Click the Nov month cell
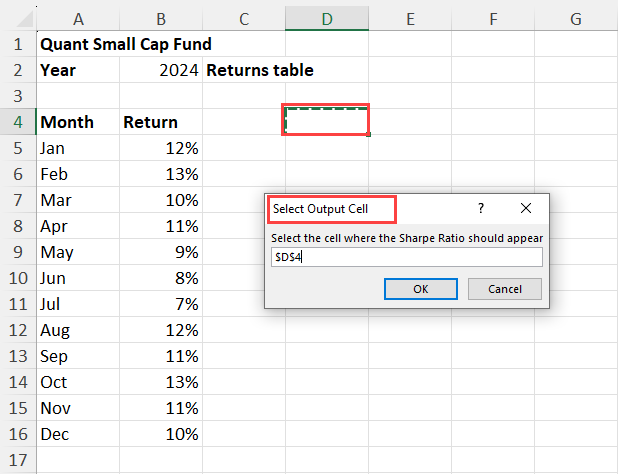Viewport: 618px width, 474px height. coord(78,408)
